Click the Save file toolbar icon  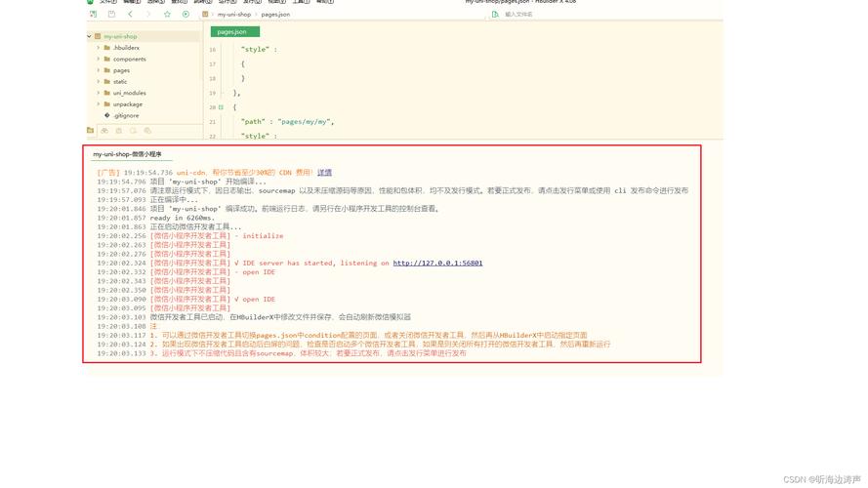click(111, 15)
